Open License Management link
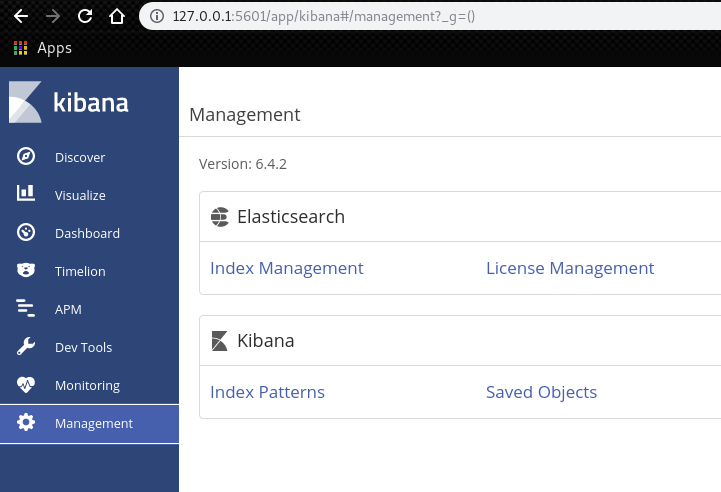 (569, 268)
